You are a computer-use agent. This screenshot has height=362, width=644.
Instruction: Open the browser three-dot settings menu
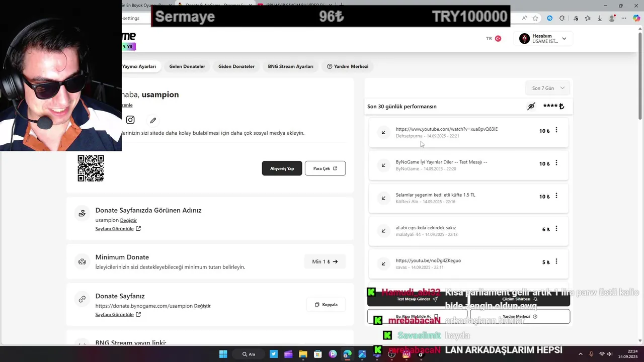(x=624, y=18)
